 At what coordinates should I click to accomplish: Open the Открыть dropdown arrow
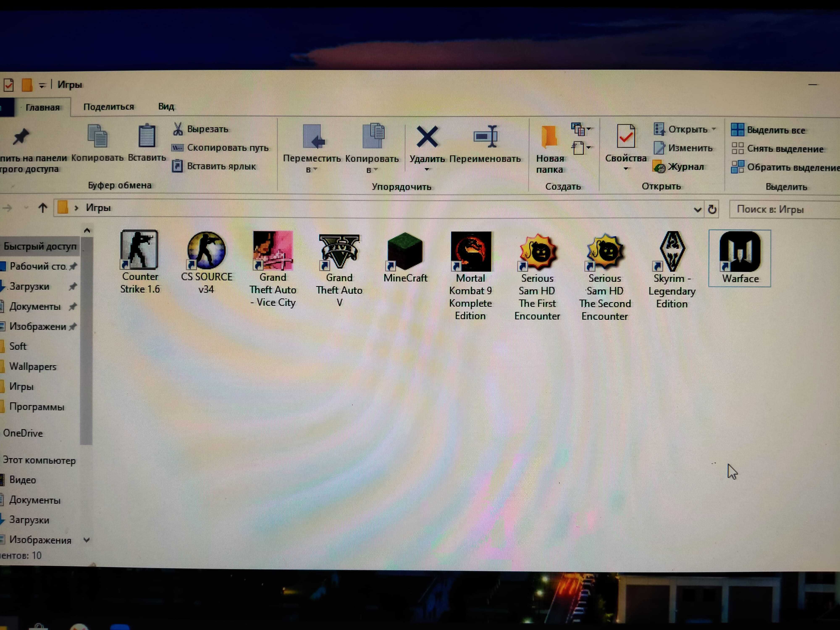click(714, 129)
